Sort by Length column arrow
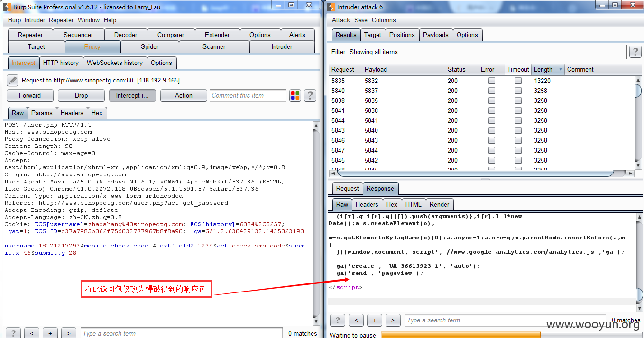The height and width of the screenshot is (338, 644). pos(561,70)
